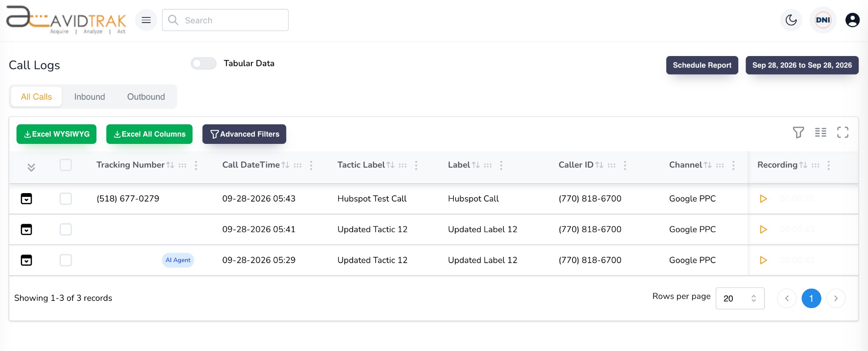Open the user profile icon
The width and height of the screenshot is (868, 351).
tap(852, 20)
